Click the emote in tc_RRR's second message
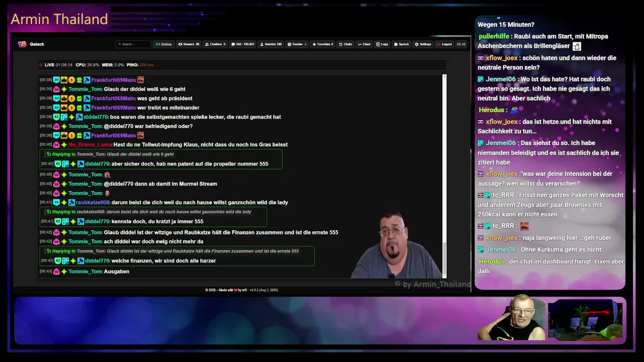The height and width of the screenshot is (362, 644). (x=524, y=226)
